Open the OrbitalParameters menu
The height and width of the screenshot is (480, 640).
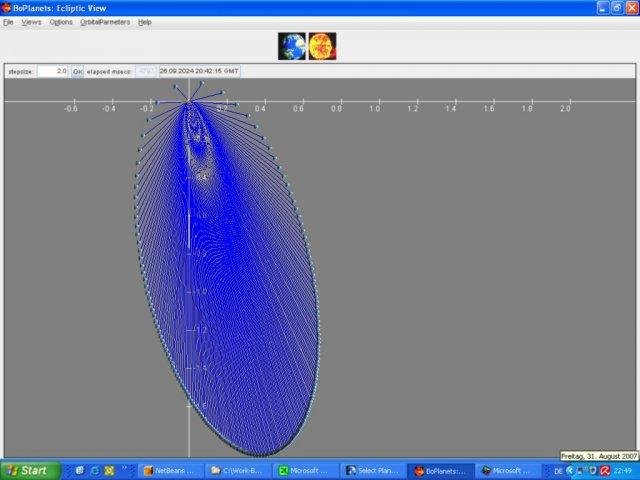point(105,21)
